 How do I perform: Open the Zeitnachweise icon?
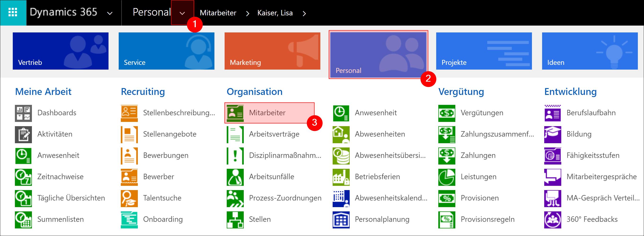tap(23, 177)
